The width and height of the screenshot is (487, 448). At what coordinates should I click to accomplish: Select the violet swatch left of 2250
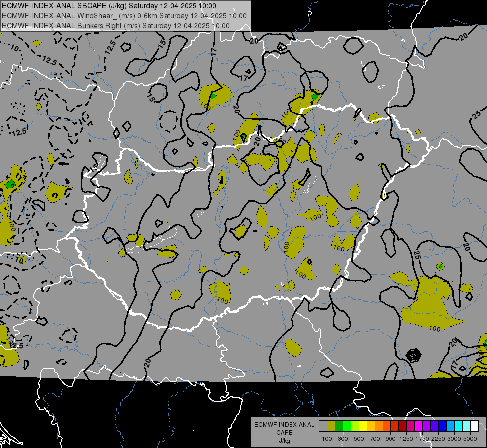[x=434, y=426]
